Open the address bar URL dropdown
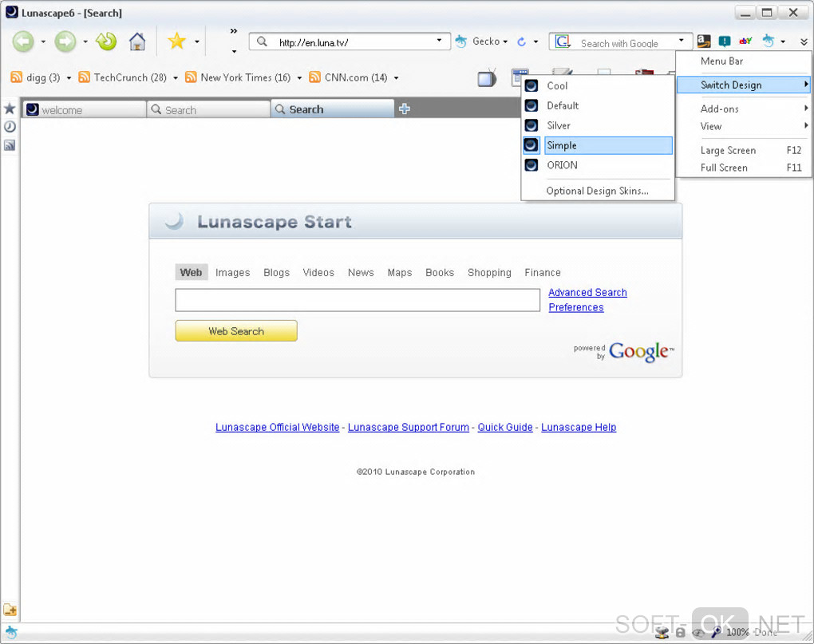Image resolution: width=814 pixels, height=644 pixels. [x=439, y=41]
